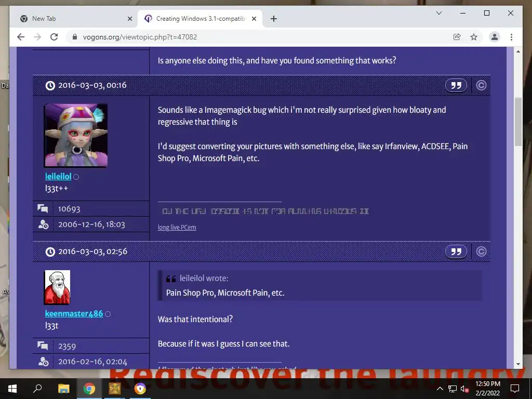Click the muted volume tray icon
Screen dimensions: 532x399
click(464, 389)
